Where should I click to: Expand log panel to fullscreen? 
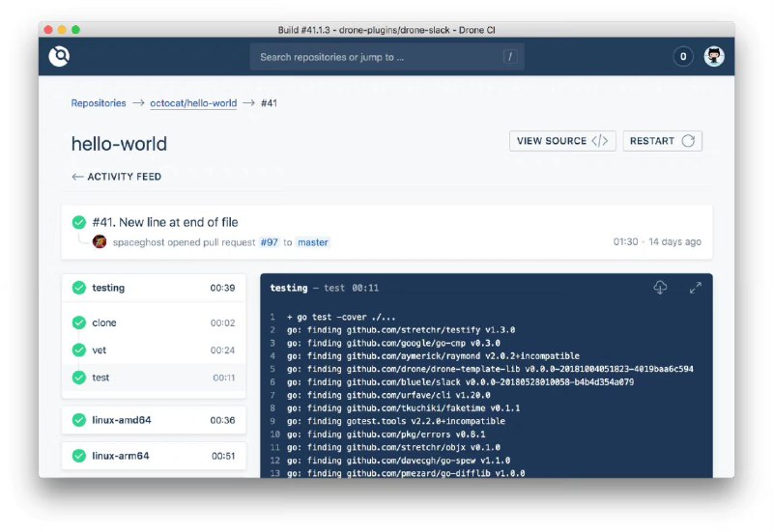(695, 288)
